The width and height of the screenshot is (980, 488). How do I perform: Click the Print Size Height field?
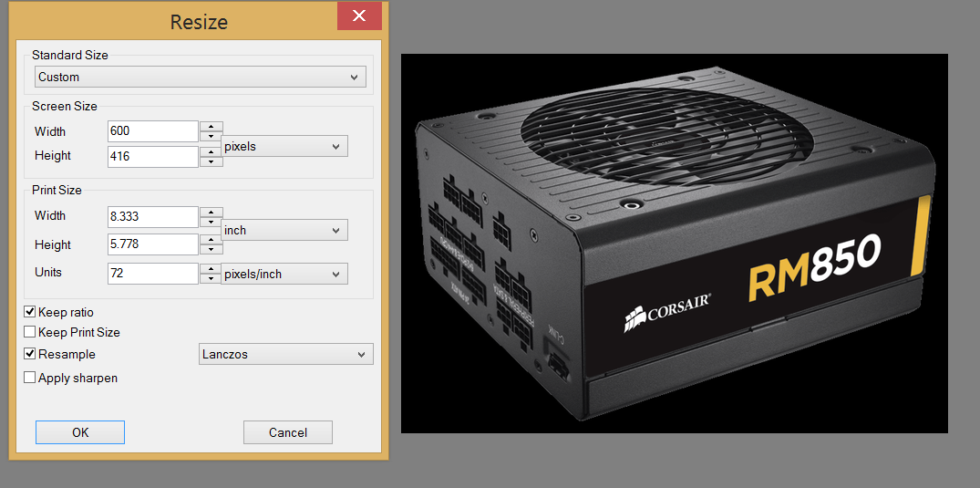pyautogui.click(x=153, y=244)
